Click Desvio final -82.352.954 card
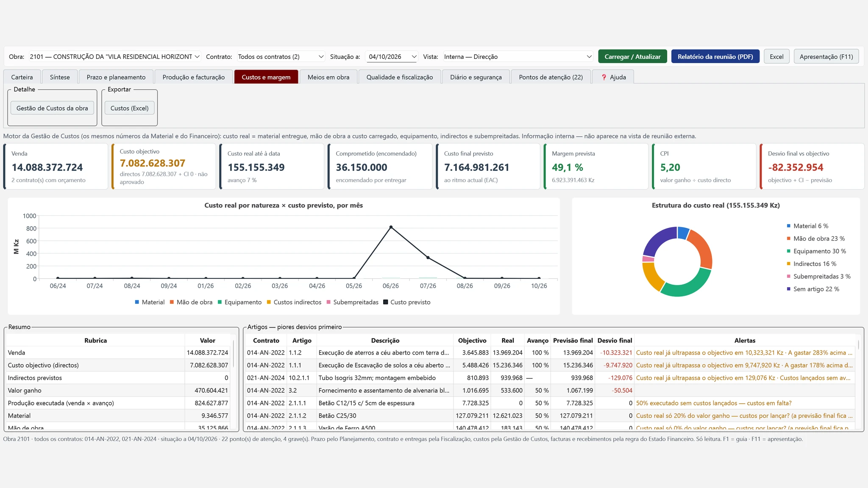The image size is (868, 488). click(x=812, y=166)
